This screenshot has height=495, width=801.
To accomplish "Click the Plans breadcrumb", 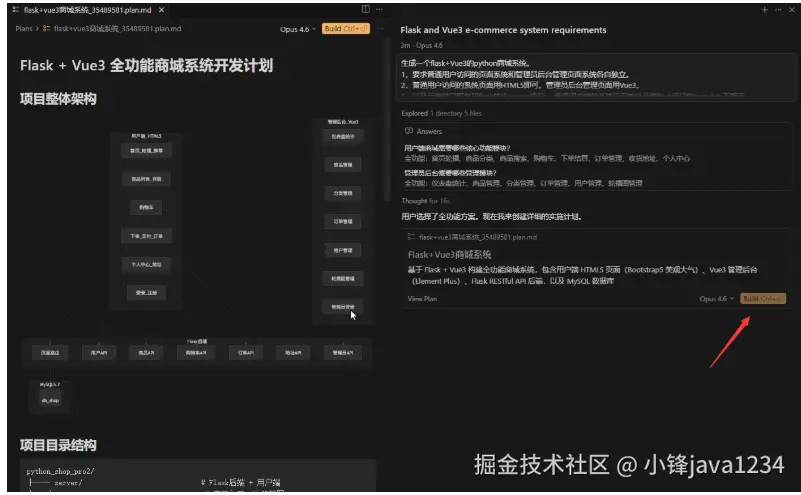I will click(23, 29).
